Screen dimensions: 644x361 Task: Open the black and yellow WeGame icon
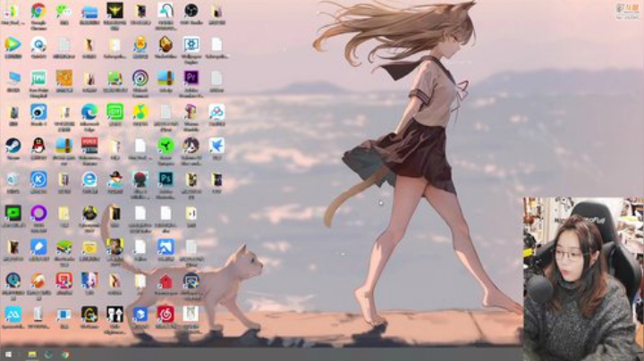89,315
